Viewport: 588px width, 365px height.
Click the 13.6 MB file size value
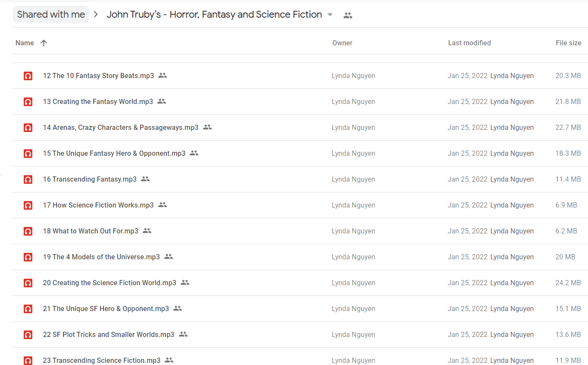[568, 334]
